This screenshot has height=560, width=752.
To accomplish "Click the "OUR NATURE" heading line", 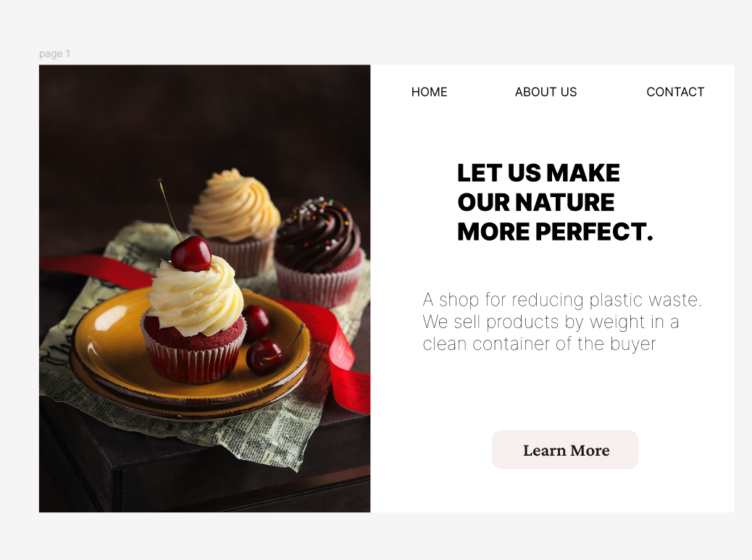I will [535, 202].
